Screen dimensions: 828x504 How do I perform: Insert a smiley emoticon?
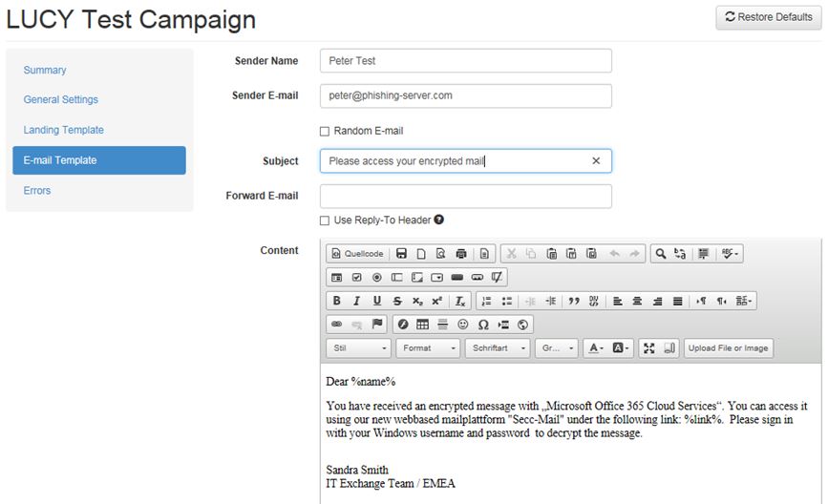pos(463,325)
